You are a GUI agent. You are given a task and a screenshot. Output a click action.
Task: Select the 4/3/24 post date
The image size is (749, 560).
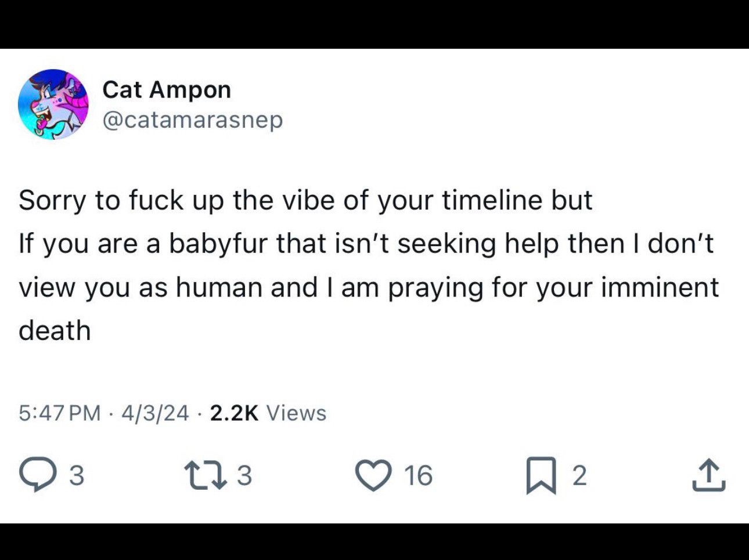click(155, 413)
